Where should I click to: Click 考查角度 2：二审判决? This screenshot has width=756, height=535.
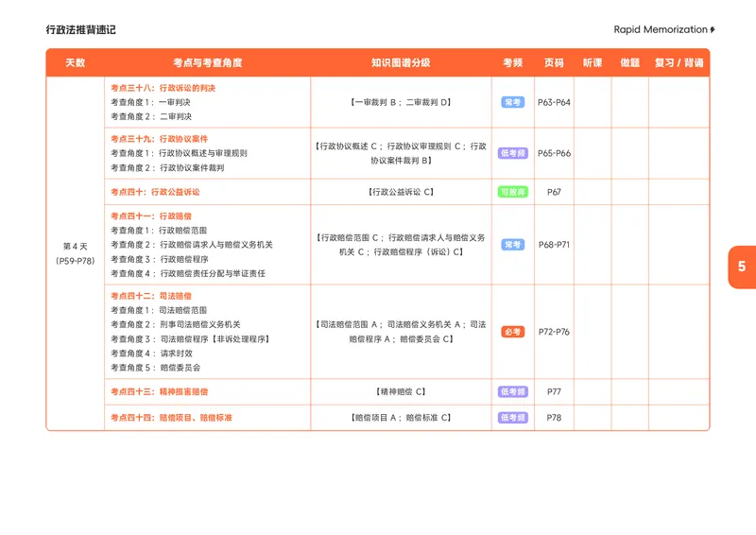click(151, 117)
